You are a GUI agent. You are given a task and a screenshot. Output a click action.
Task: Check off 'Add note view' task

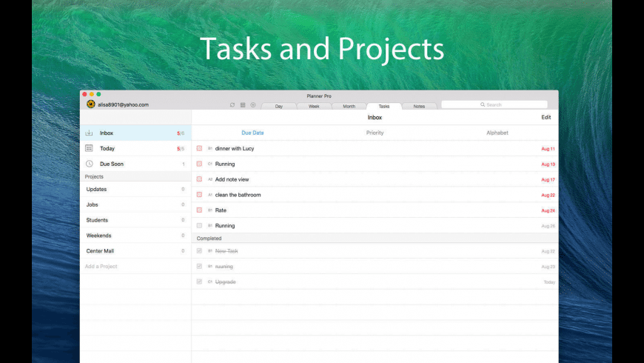click(199, 179)
